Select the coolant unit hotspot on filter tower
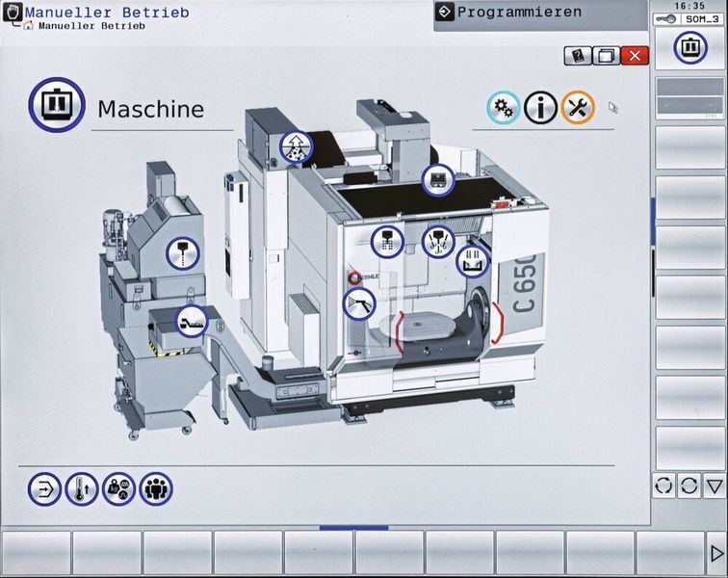Viewport: 728px width, 578px height. 183,253
